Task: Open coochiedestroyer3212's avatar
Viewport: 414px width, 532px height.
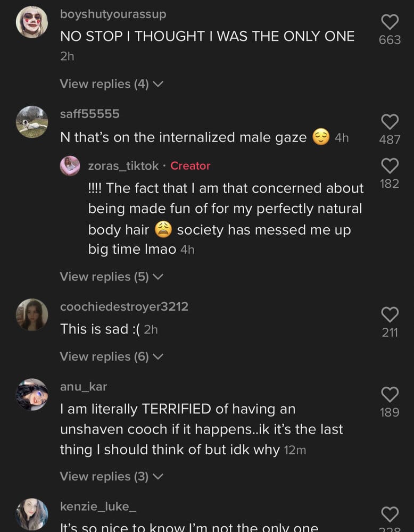Action: (32, 314)
